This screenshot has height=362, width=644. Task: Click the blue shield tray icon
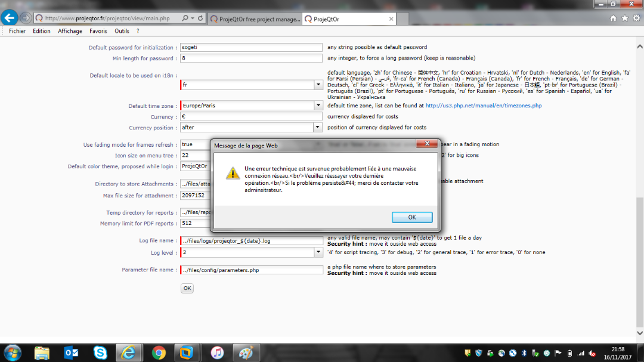pos(479,353)
